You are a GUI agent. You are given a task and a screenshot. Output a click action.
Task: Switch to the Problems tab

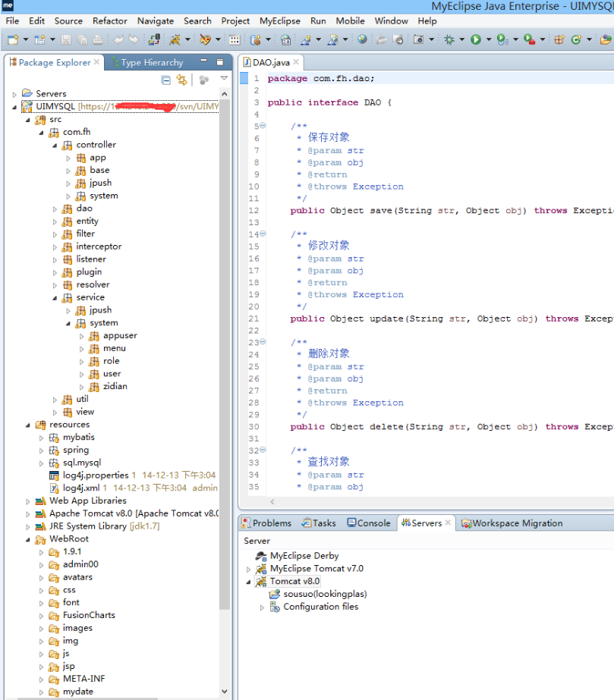point(266,523)
